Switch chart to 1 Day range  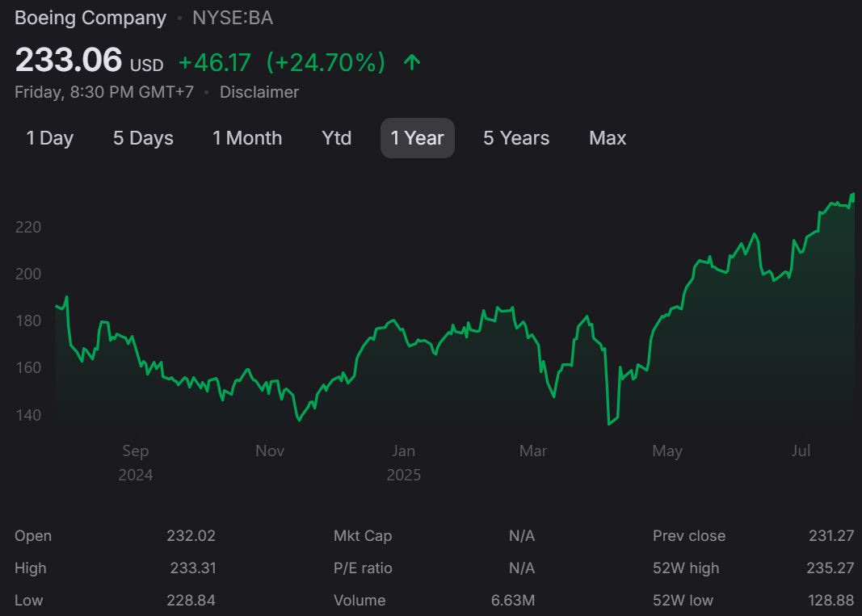pos(49,138)
